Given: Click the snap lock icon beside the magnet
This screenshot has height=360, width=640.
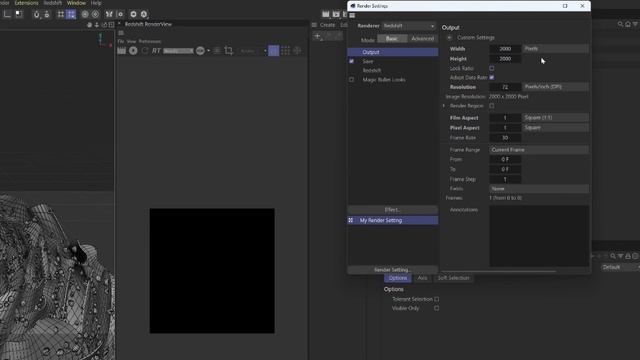Looking at the screenshot, I should (x=47, y=14).
